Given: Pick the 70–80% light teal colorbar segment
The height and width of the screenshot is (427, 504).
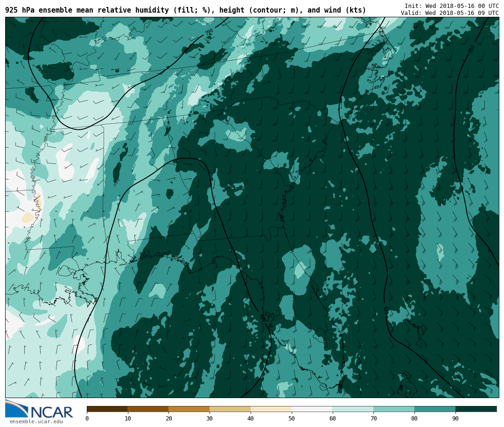Looking at the screenshot, I should 394,409.
